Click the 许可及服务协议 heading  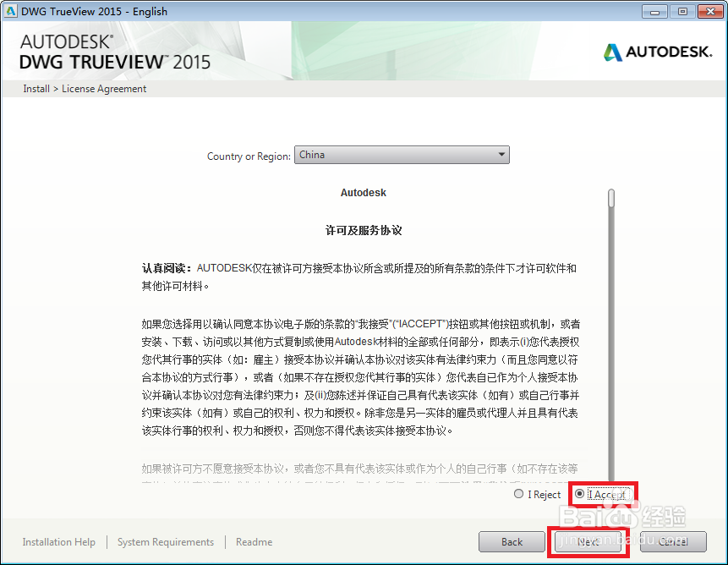(364, 230)
